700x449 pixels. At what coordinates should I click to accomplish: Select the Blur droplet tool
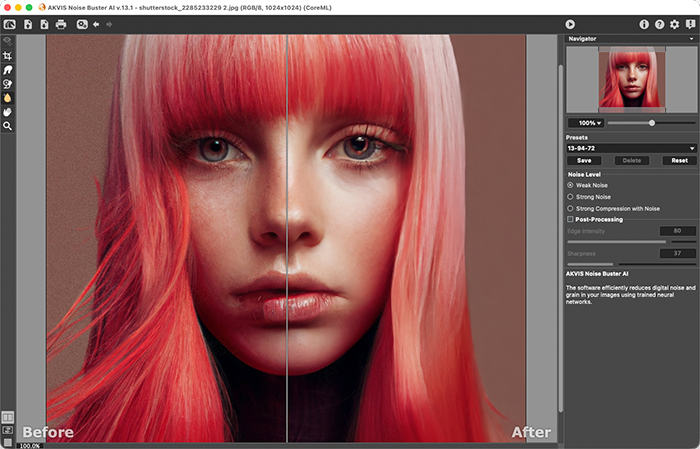point(8,98)
